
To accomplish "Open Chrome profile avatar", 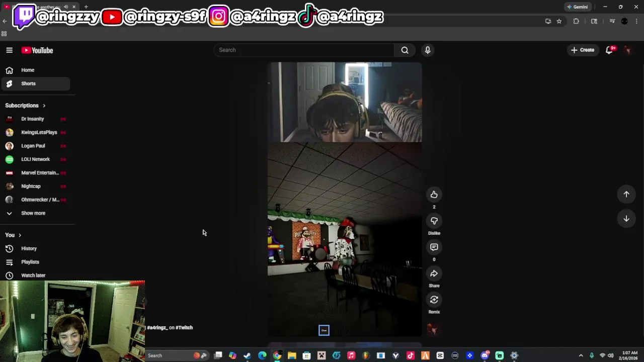I will [x=624, y=21].
